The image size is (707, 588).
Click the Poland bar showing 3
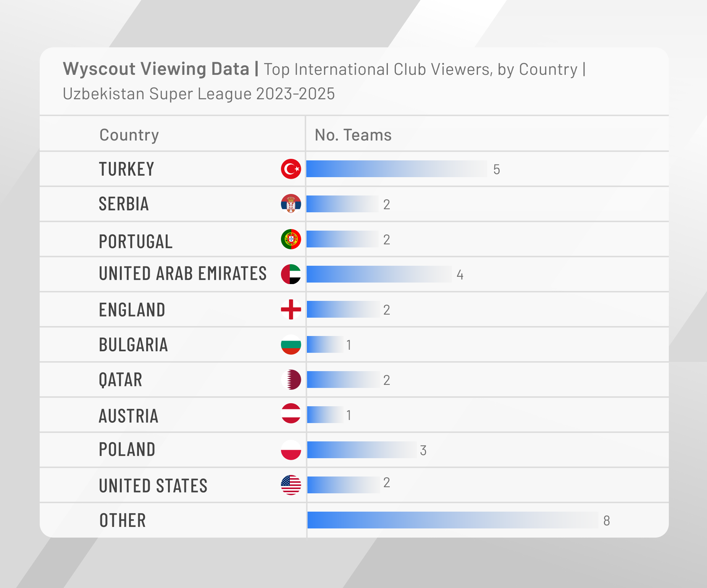tap(361, 450)
